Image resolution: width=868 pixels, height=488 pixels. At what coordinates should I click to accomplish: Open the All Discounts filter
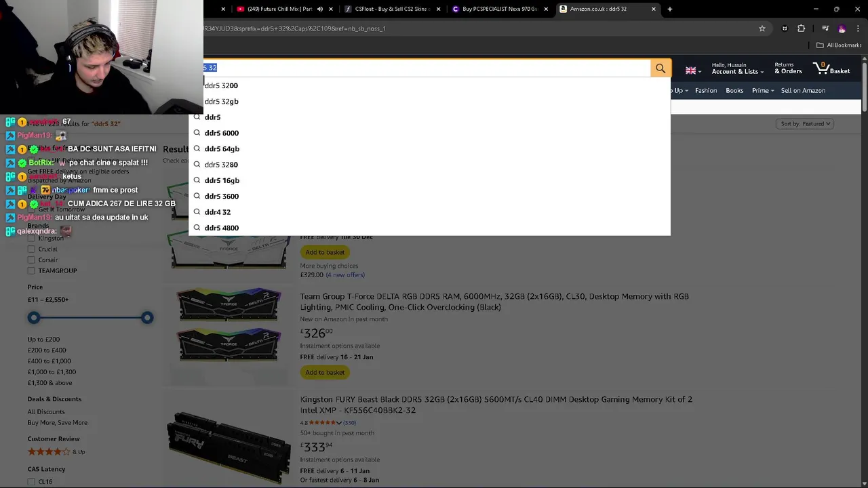click(x=46, y=411)
